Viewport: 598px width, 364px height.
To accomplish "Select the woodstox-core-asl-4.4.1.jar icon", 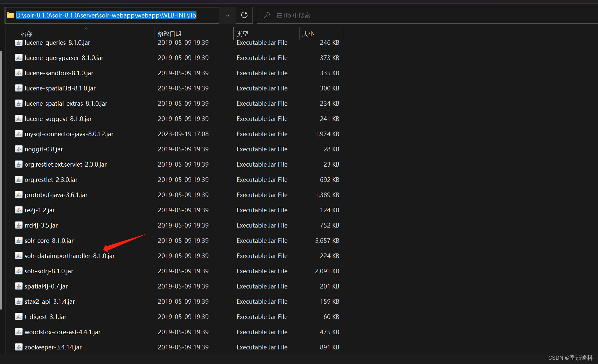I will 19,332.
